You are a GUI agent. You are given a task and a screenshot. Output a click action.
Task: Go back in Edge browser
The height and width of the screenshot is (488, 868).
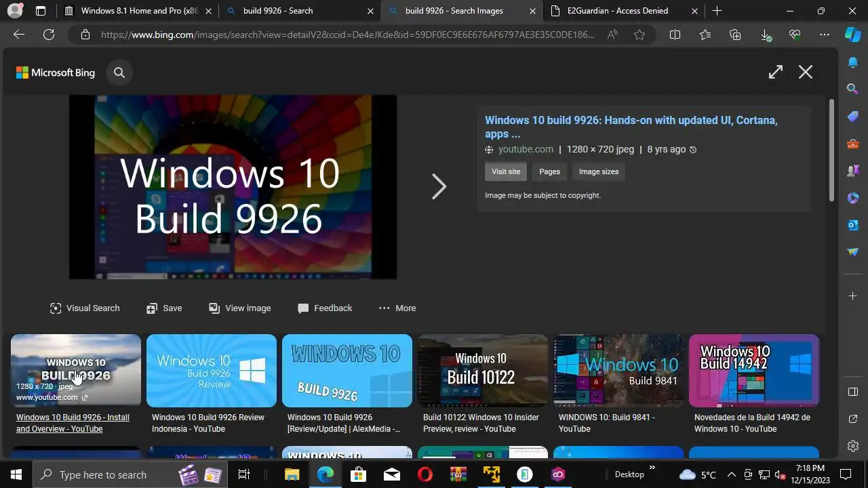point(19,35)
